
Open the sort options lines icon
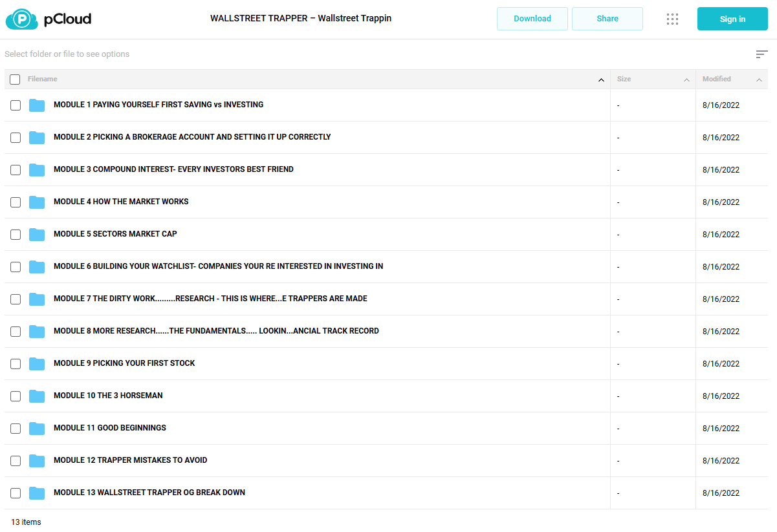[x=762, y=54]
